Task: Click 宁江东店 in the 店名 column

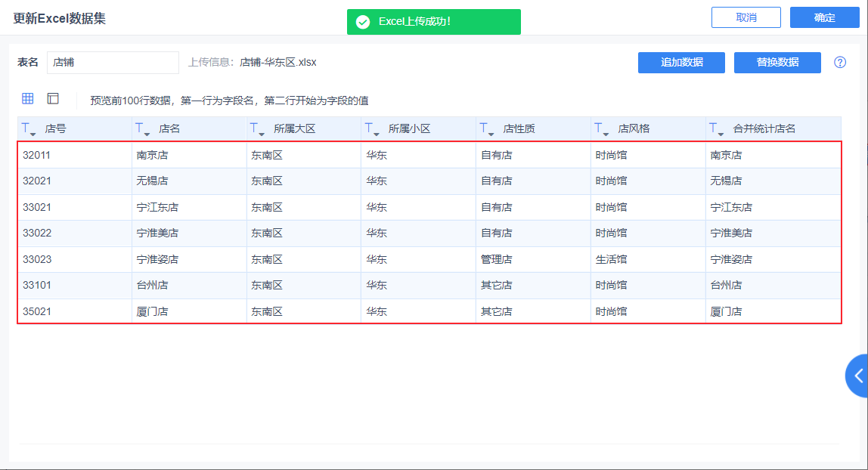Action: pyautogui.click(x=157, y=207)
